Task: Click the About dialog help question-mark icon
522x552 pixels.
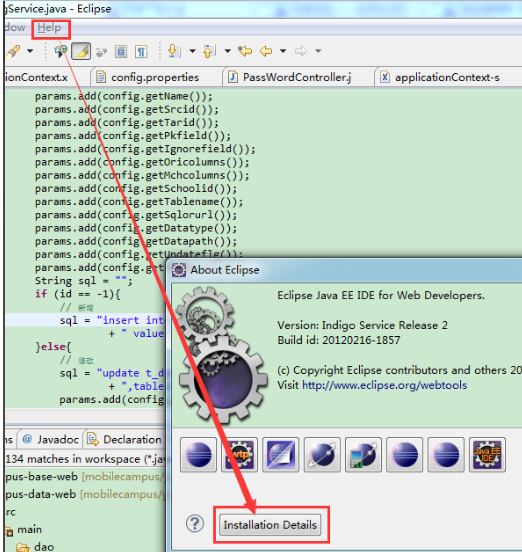Action: 195,523
